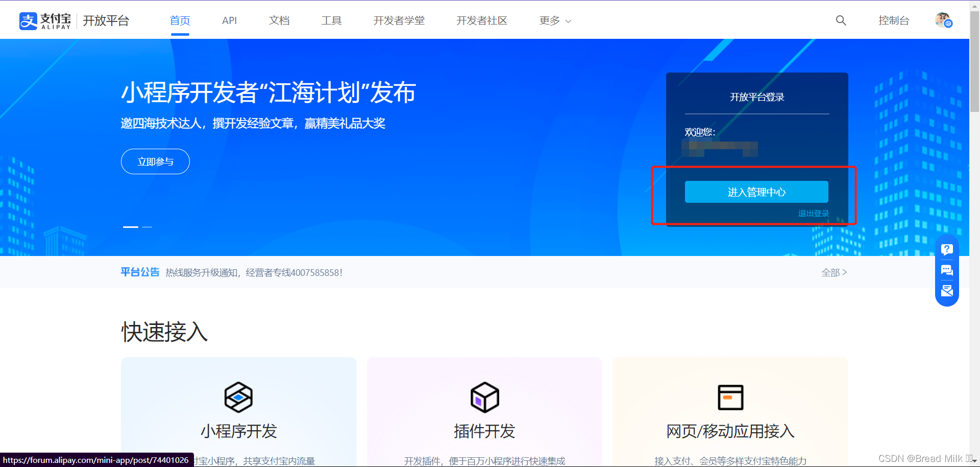980x467 pixels.
Task: Click the Alipay logo icon
Action: pyautogui.click(x=29, y=20)
